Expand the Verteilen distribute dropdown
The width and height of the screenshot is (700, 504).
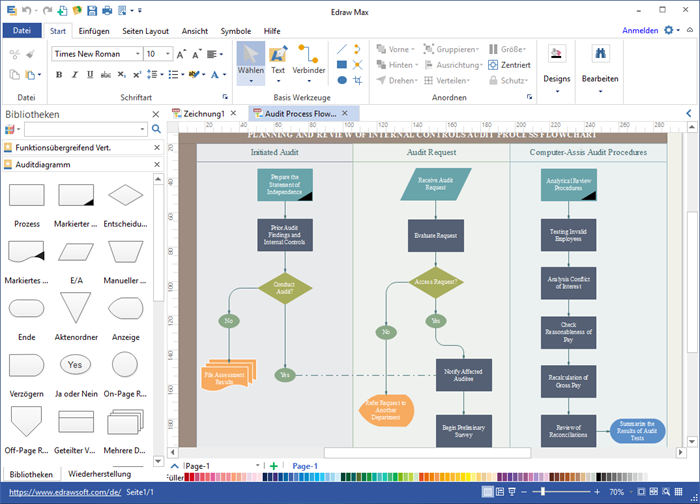pos(468,81)
